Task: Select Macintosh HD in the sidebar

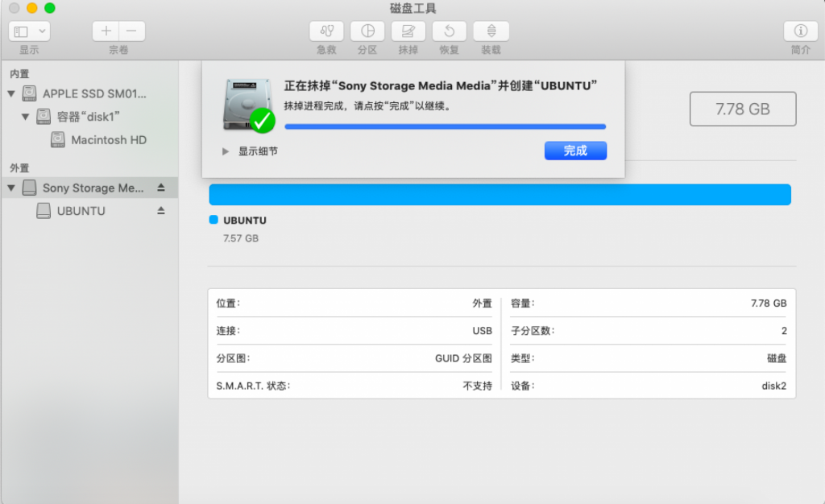Action: click(x=108, y=140)
